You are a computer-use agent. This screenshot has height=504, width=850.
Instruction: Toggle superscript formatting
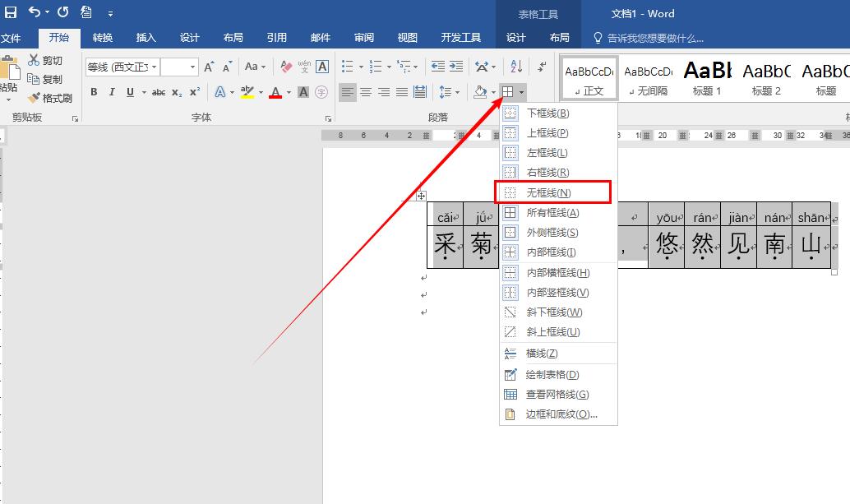coord(195,92)
